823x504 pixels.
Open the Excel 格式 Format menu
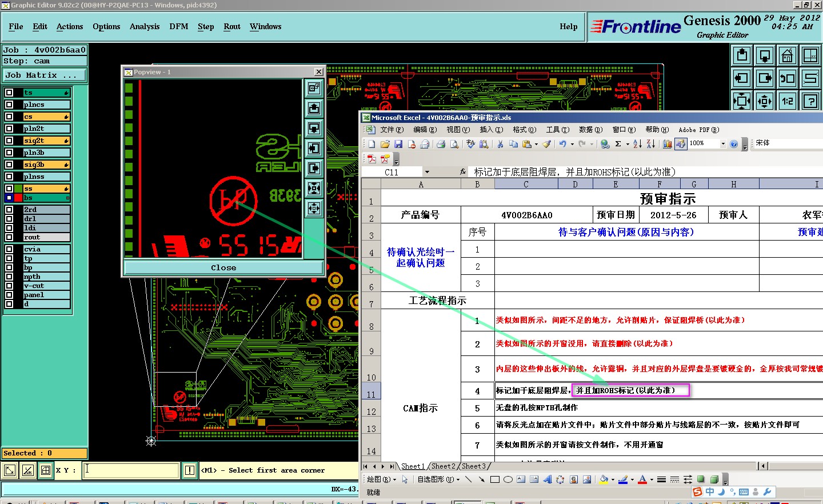[x=524, y=130]
